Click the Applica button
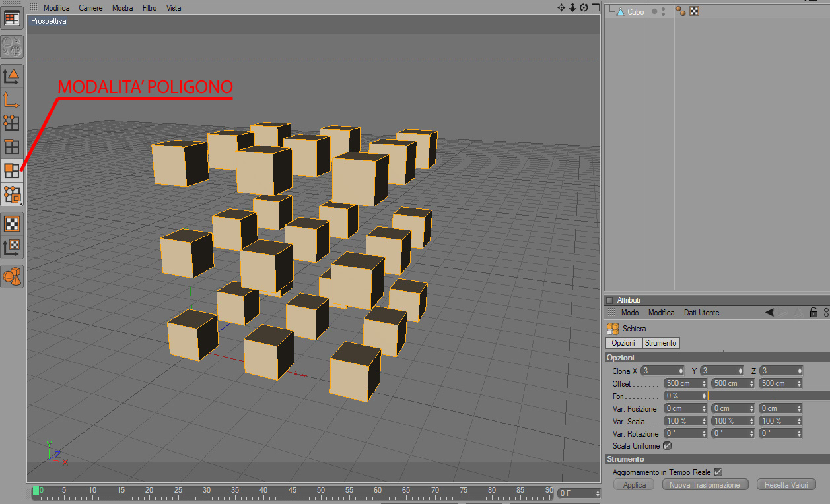 635,485
